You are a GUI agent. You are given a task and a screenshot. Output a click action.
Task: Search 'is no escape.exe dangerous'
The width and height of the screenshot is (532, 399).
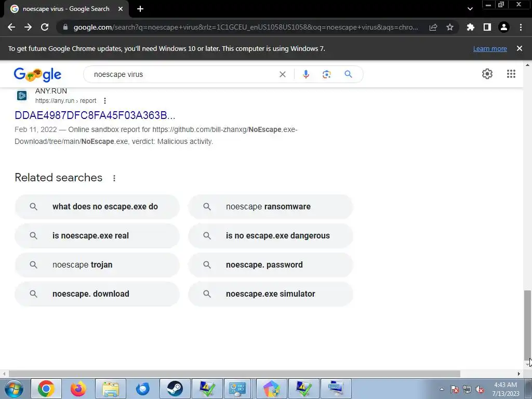tap(271, 236)
